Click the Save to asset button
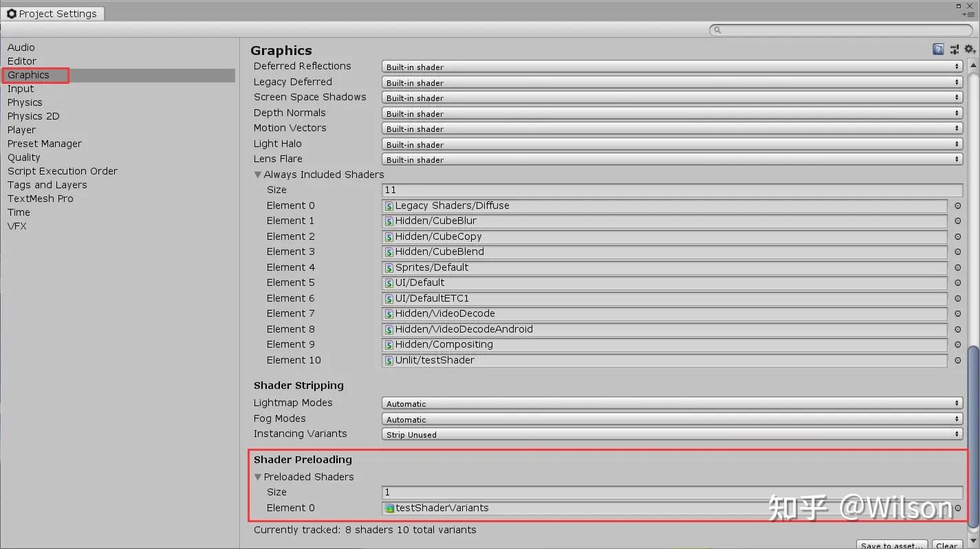The width and height of the screenshot is (980, 549). click(x=891, y=544)
